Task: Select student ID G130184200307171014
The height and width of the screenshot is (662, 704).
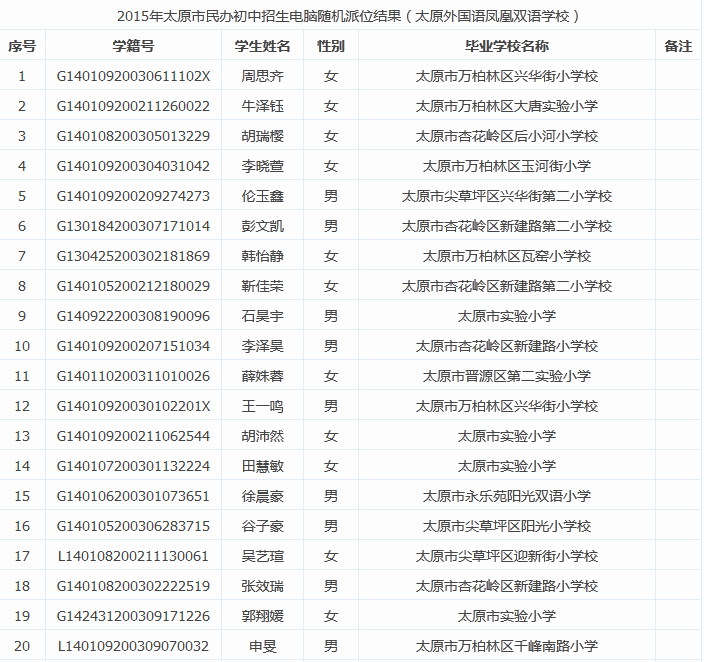Action: [x=133, y=226]
